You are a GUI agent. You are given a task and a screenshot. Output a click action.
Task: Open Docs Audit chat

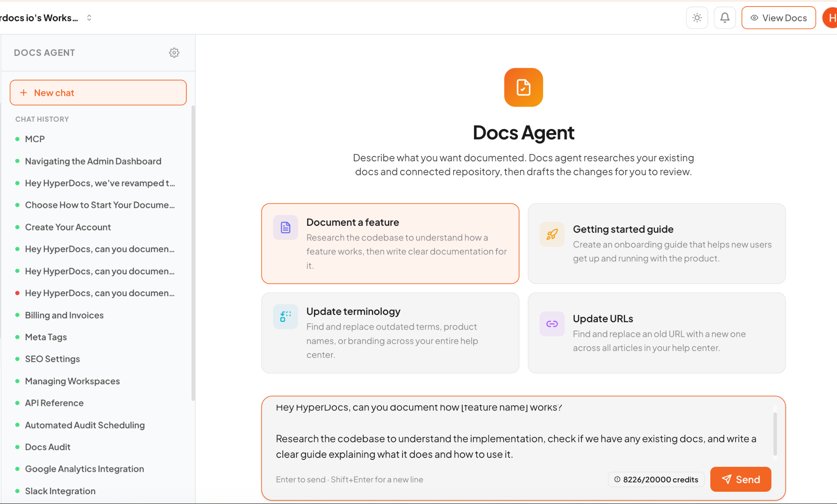47,447
